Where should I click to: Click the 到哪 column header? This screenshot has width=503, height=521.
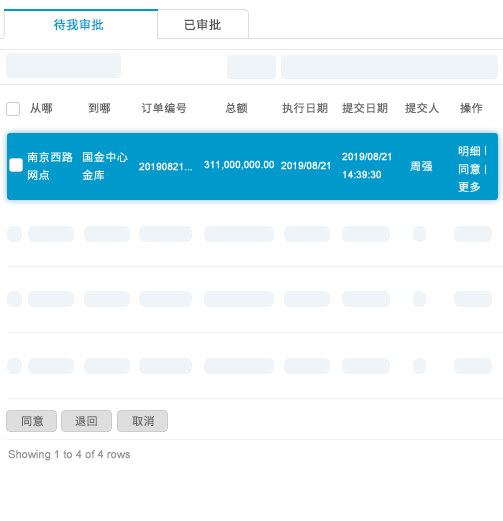[x=99, y=108]
